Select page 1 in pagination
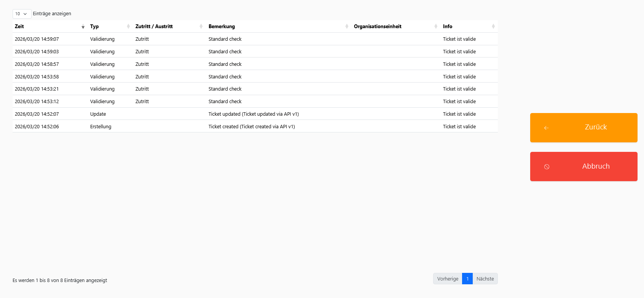This screenshot has width=644, height=298. (x=467, y=279)
